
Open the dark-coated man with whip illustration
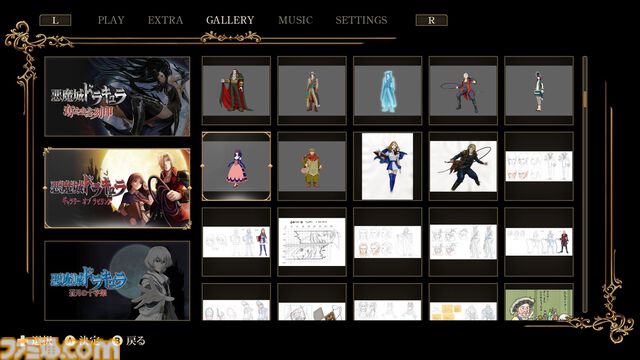(x=463, y=166)
